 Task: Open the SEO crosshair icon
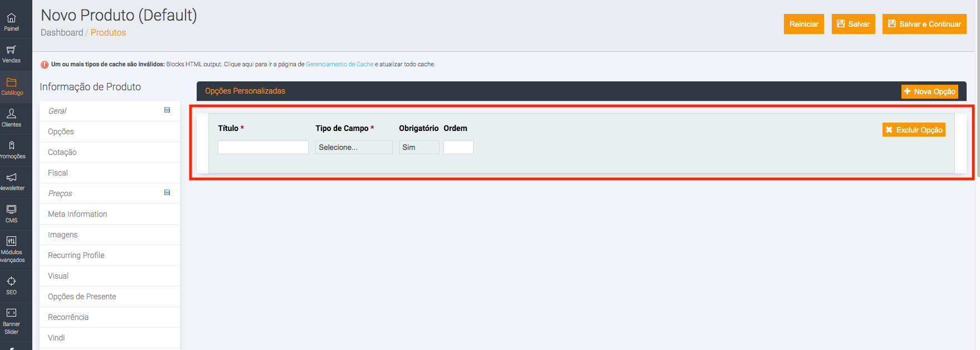(x=11, y=281)
